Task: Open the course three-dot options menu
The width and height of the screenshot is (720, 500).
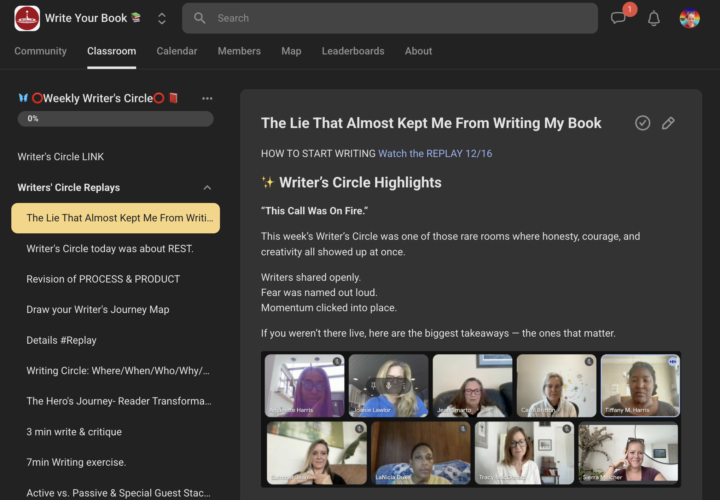Action: point(207,98)
